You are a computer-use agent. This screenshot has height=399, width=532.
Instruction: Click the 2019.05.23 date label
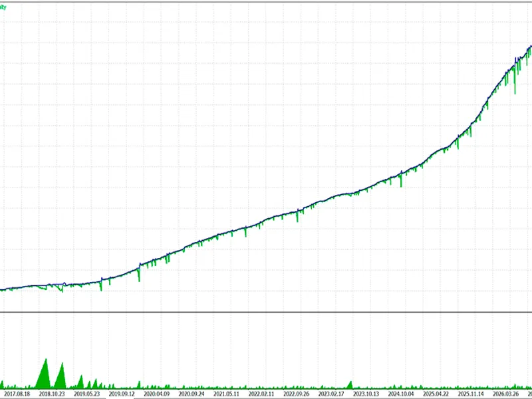tap(87, 394)
